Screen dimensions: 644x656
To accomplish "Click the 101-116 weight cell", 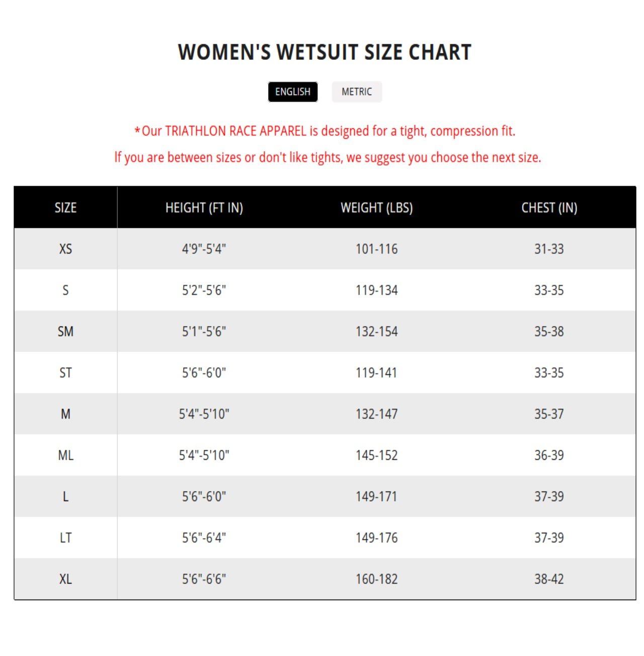I will coord(376,249).
